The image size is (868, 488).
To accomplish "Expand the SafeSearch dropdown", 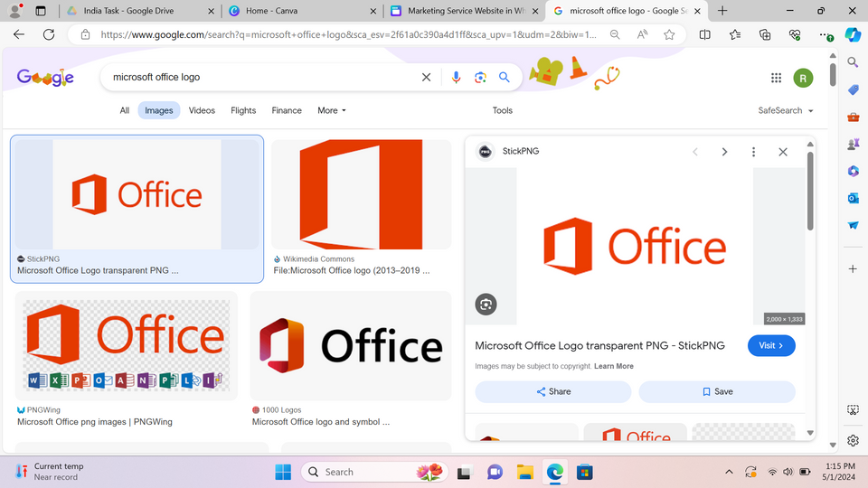I will tap(786, 110).
